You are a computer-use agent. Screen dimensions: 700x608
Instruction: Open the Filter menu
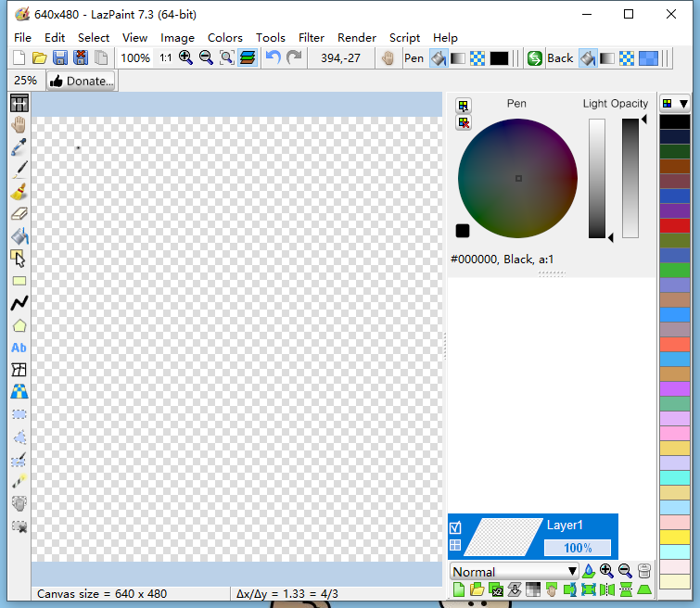coord(312,37)
